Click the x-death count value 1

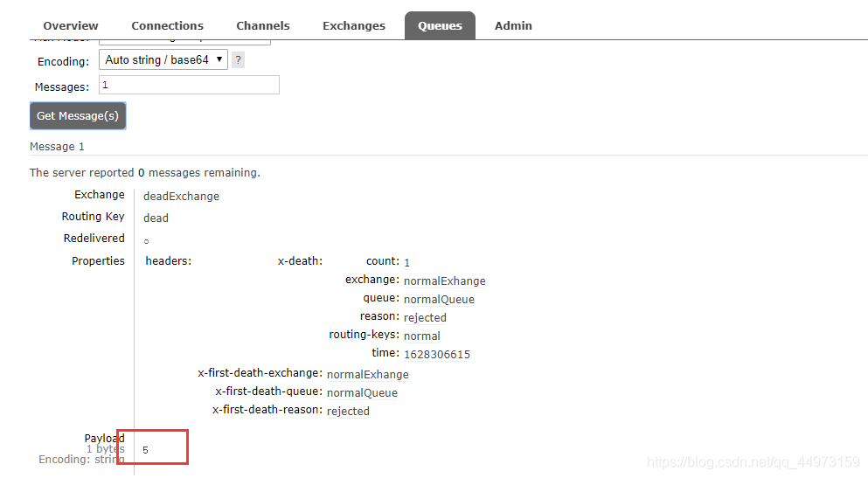(x=406, y=263)
